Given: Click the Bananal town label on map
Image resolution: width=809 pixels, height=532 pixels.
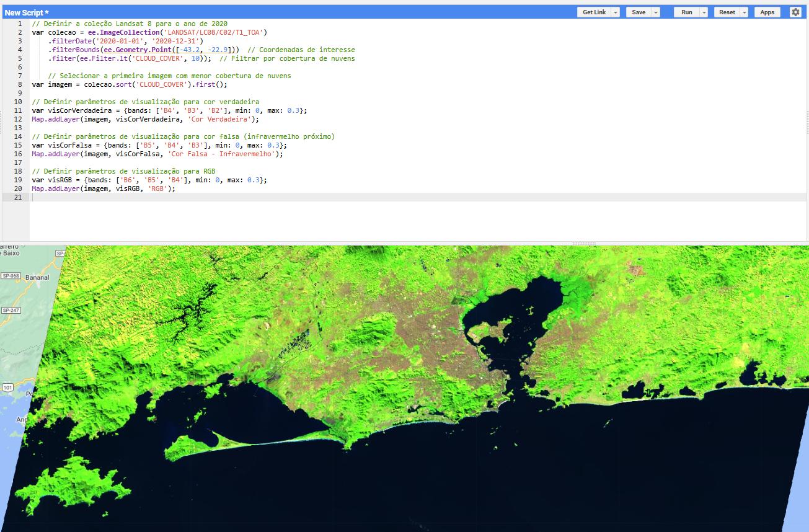Looking at the screenshot, I should [x=38, y=277].
